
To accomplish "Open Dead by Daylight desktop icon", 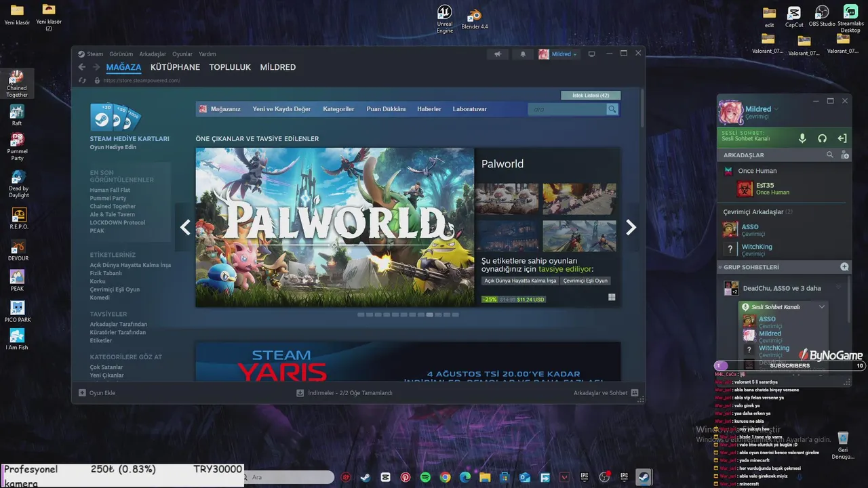I will 18,184.
